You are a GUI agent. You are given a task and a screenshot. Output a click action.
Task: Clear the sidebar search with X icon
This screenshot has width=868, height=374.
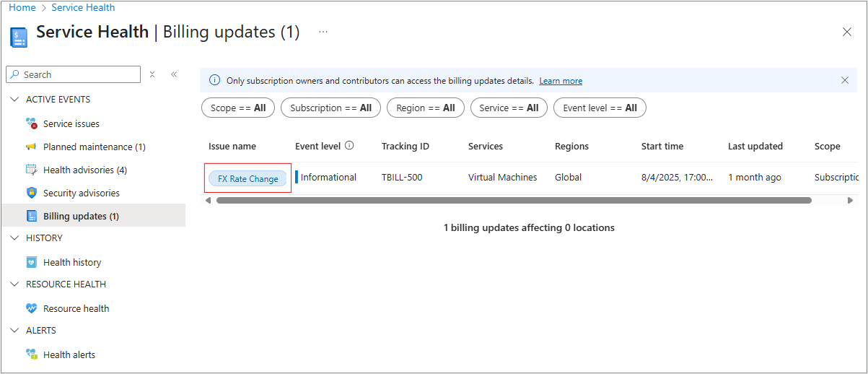tap(152, 74)
